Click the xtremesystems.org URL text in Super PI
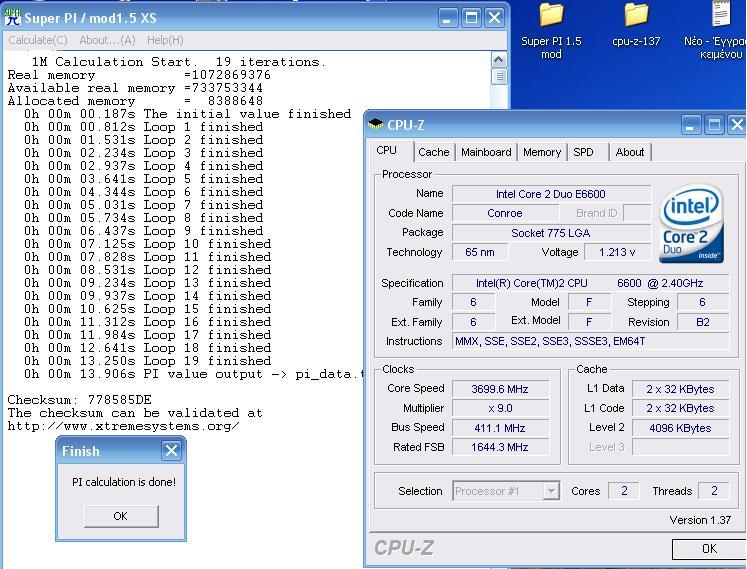747x569 pixels. click(123, 426)
